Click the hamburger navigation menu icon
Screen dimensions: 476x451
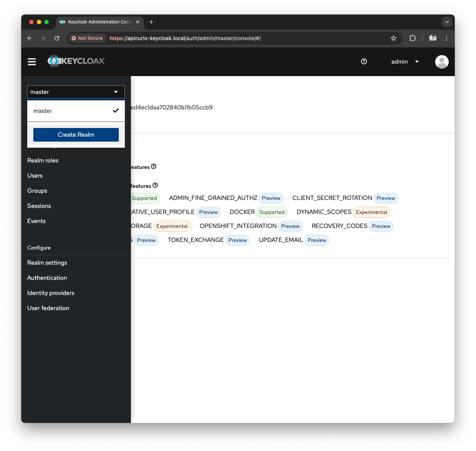[x=32, y=61]
